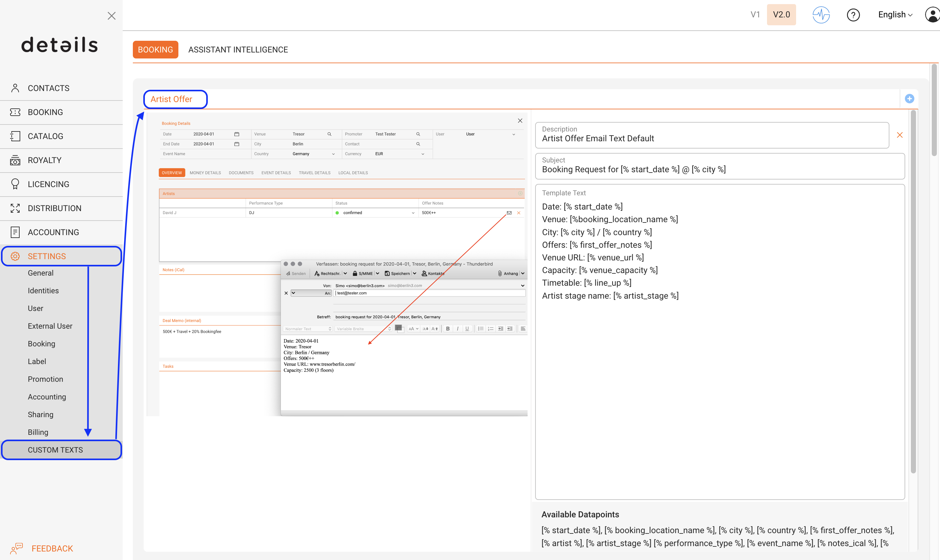Viewport: 940px width, 560px height.
Task: Open the English language dropdown
Action: coord(895,15)
